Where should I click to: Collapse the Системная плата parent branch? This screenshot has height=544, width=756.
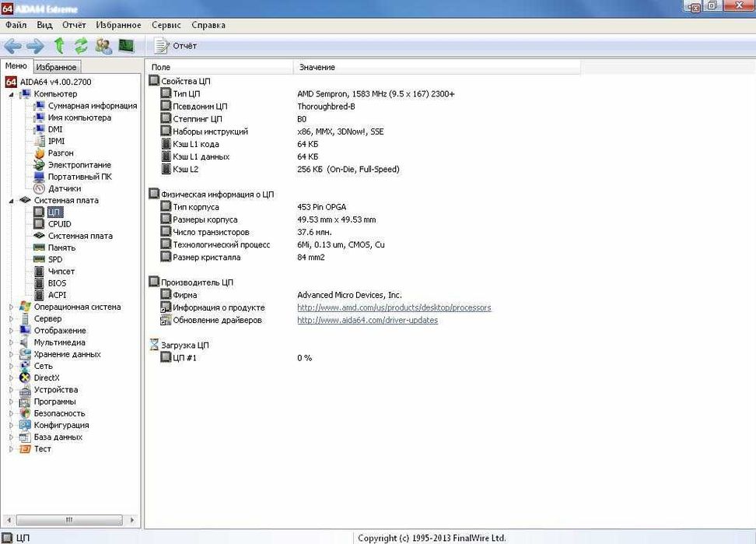point(11,201)
